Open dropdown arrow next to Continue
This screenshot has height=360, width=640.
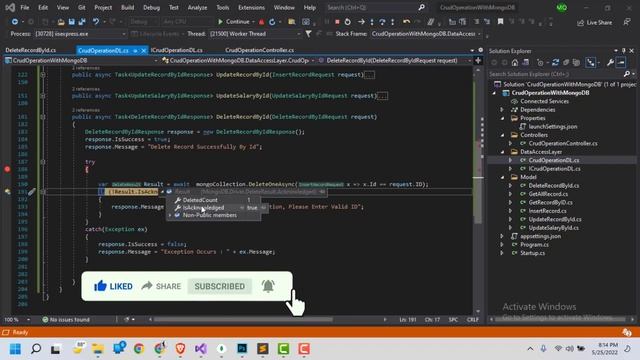[x=253, y=22]
